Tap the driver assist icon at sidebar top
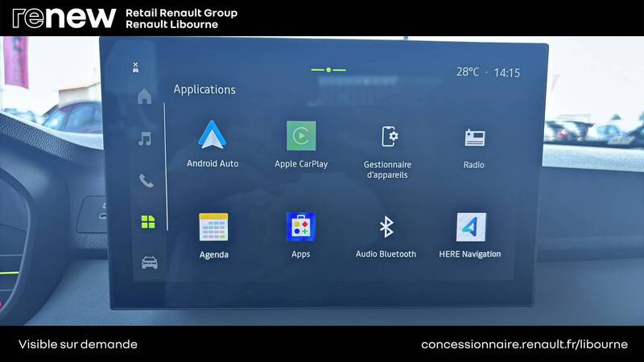Screen dimensions: 644x362 pyautogui.click(x=135, y=68)
